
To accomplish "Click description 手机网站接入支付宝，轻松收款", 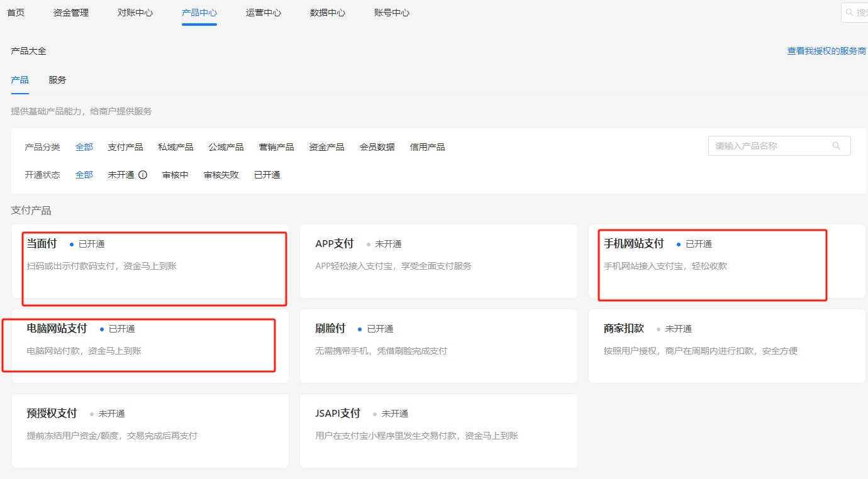I will (665, 266).
